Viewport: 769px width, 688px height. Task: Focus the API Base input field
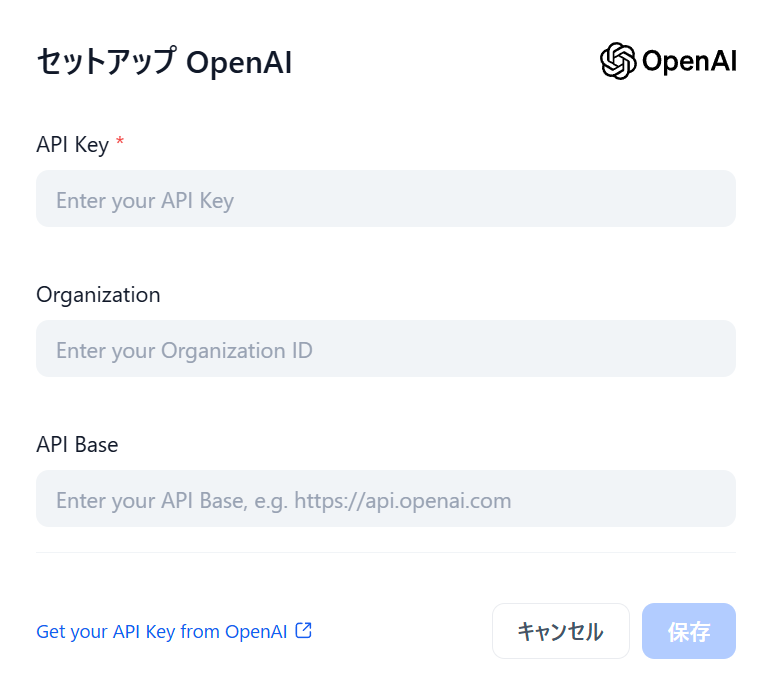(386, 499)
